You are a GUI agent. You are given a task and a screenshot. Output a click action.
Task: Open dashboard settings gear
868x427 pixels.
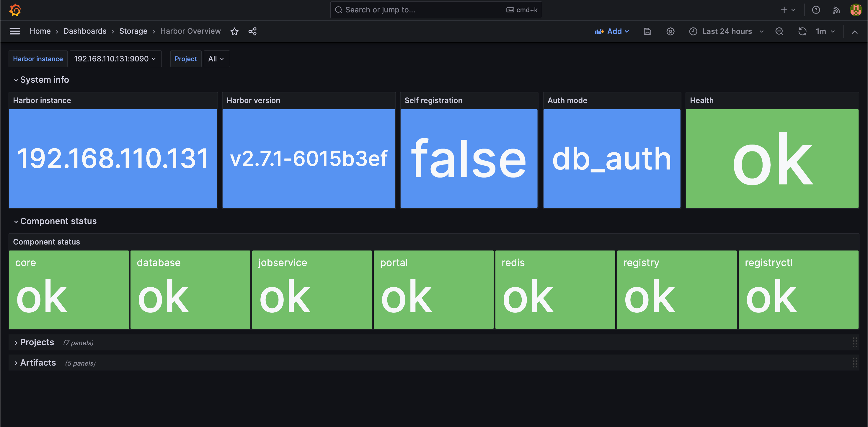point(670,31)
